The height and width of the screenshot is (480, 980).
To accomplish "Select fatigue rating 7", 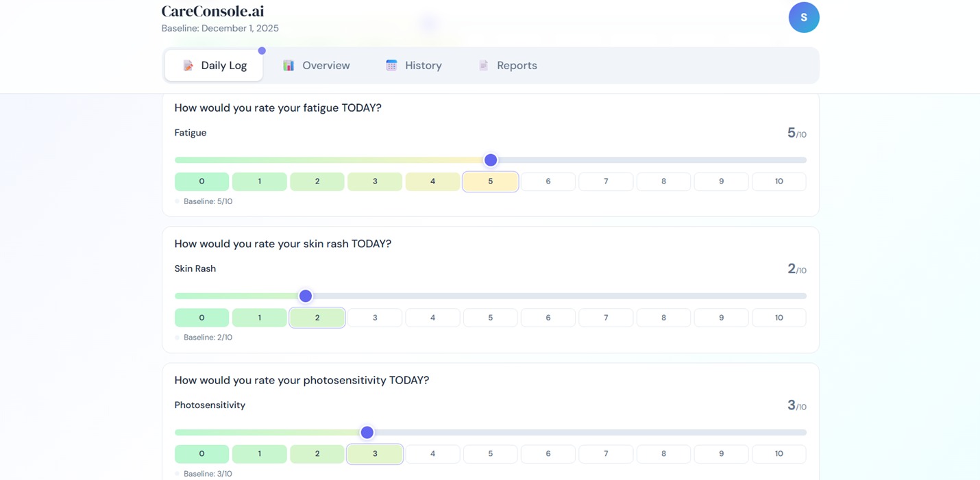I will click(606, 181).
